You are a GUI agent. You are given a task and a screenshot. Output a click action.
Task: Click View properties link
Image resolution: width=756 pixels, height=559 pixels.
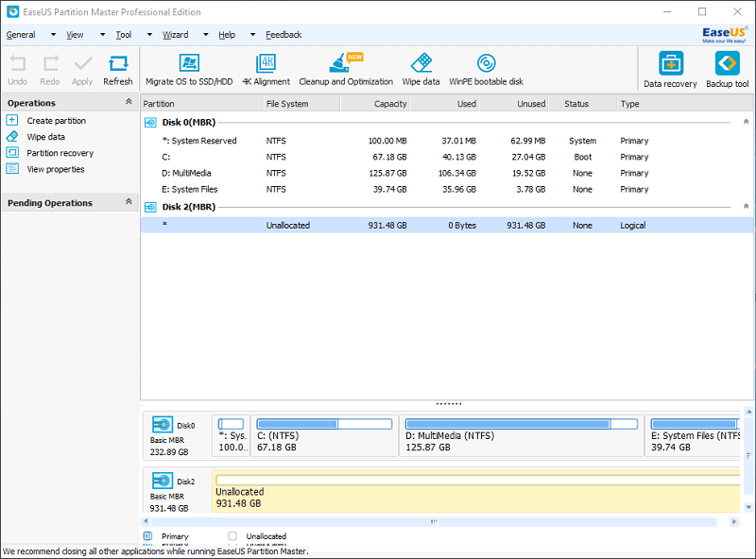point(56,169)
